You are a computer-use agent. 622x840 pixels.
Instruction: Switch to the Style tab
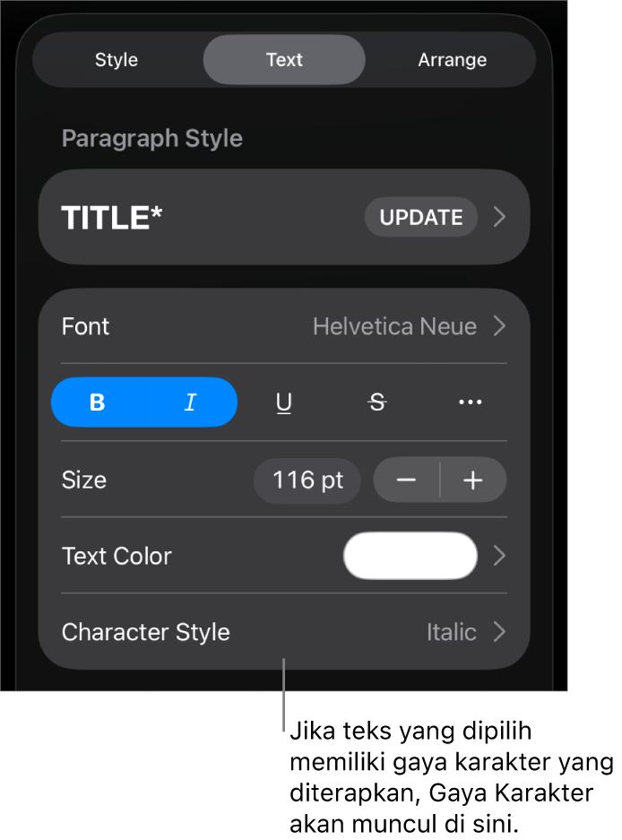117,60
